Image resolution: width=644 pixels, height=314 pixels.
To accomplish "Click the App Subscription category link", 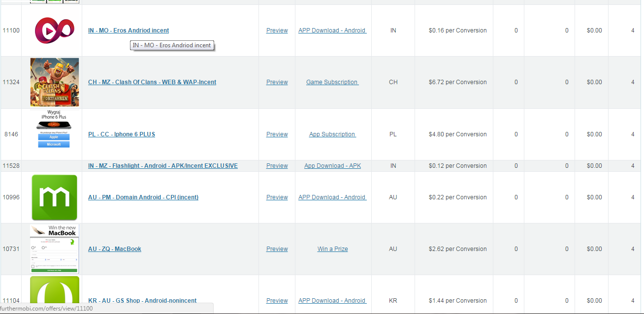I will click(332, 134).
